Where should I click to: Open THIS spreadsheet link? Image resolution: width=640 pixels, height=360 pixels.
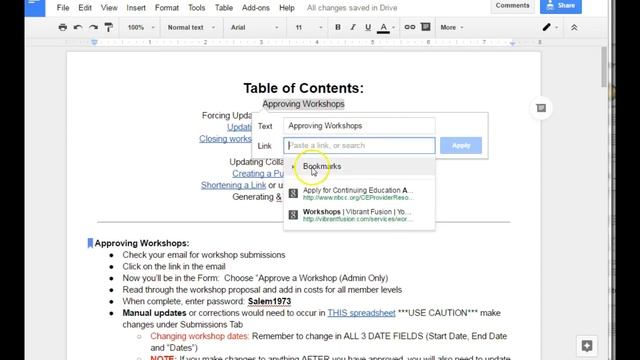(361, 313)
